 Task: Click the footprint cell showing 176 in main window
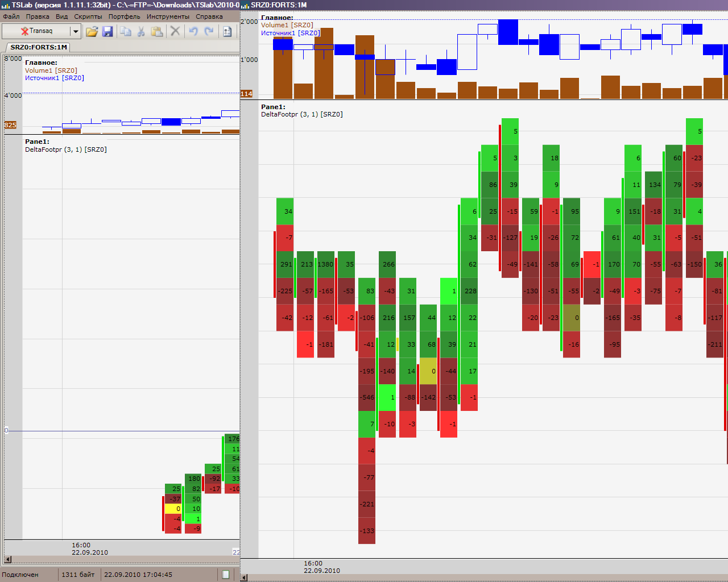[233, 439]
